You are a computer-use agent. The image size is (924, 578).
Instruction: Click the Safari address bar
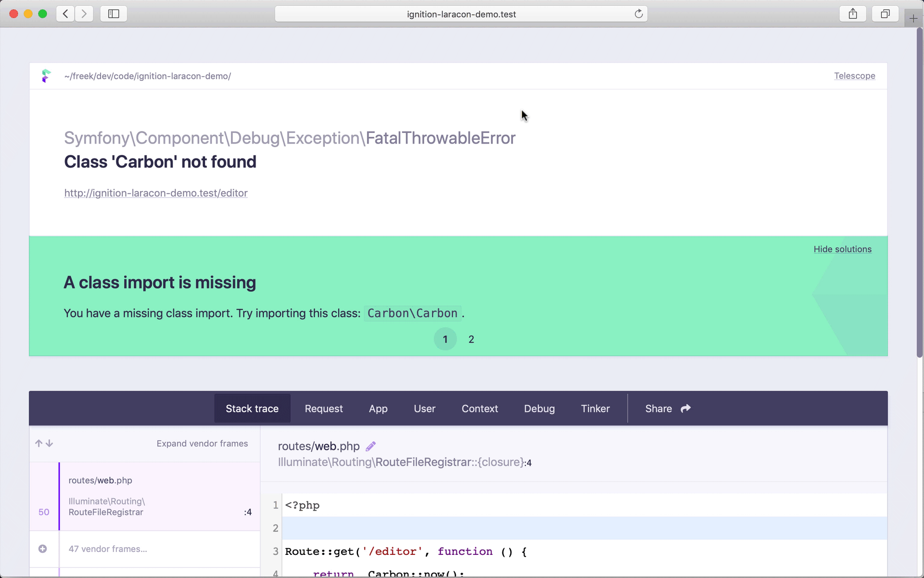(461, 14)
